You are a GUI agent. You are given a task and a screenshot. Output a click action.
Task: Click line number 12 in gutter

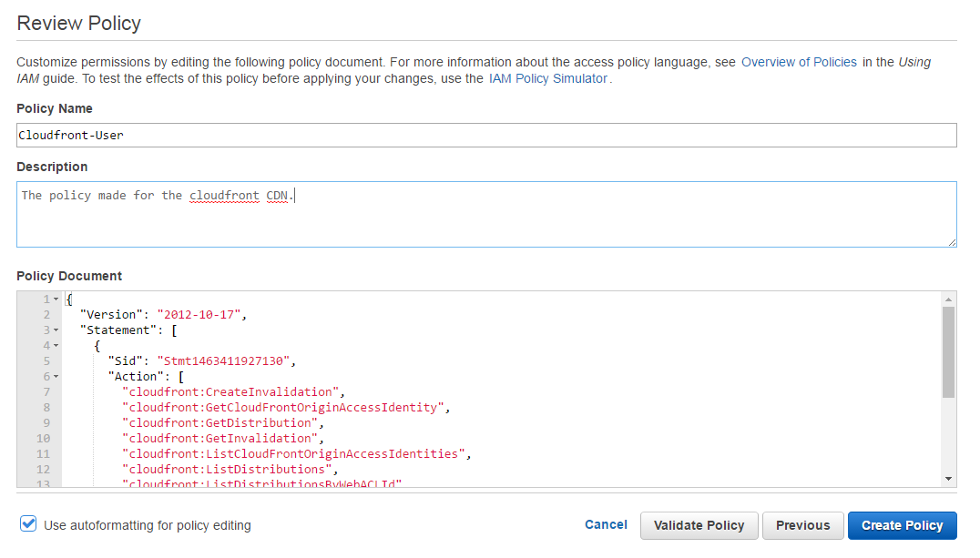tap(43, 470)
